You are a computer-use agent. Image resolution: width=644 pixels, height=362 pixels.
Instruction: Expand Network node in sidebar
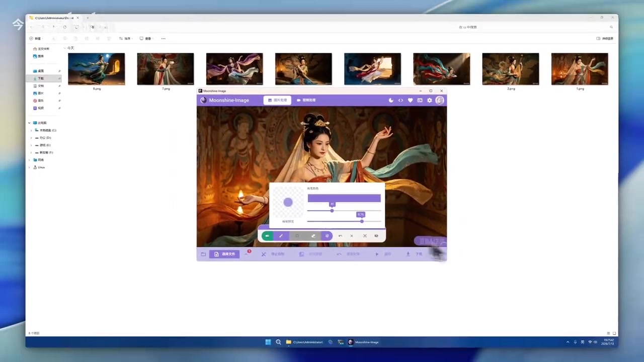(29, 160)
